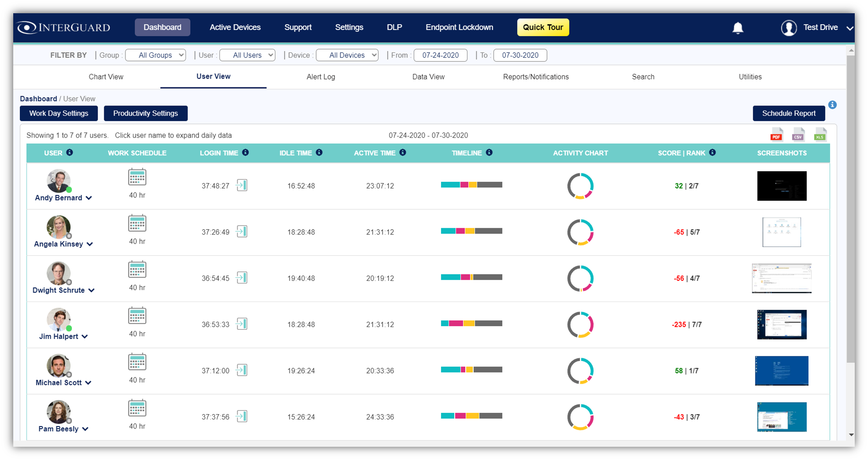868x460 pixels.
Task: Open the Alert Log tab
Action: pos(321,77)
